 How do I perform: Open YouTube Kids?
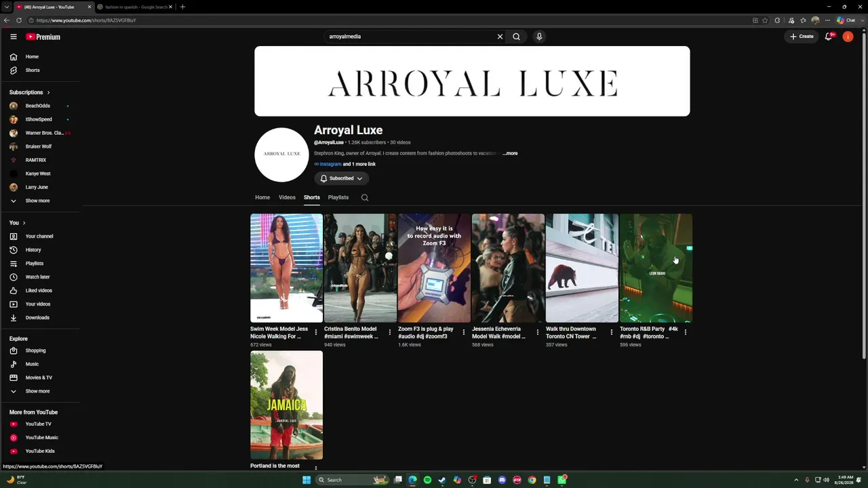[41, 451]
